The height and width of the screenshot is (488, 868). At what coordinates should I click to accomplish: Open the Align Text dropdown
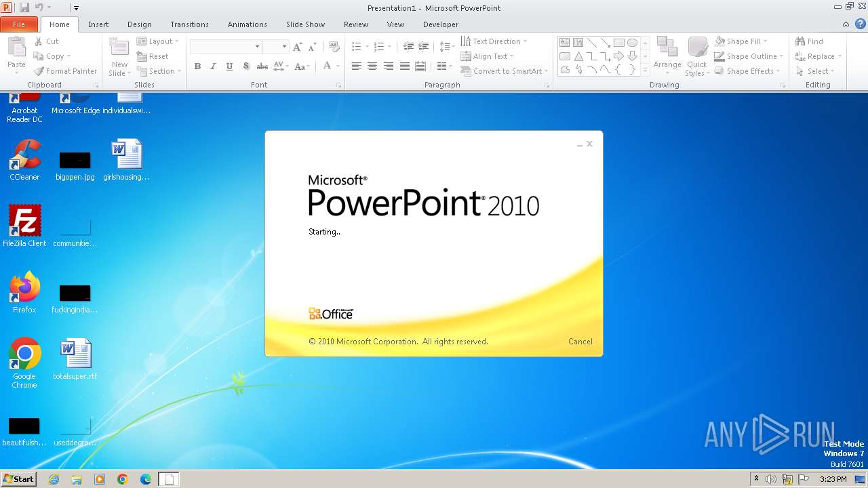487,56
